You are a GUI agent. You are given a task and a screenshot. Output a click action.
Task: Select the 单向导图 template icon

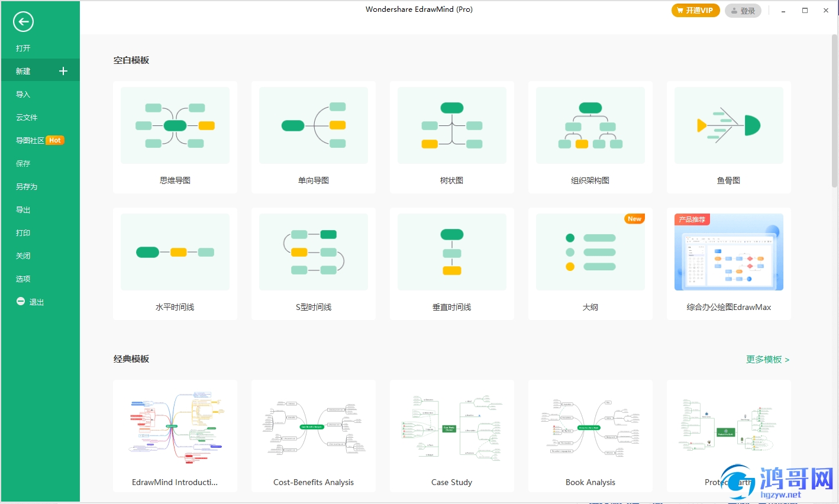tap(314, 125)
